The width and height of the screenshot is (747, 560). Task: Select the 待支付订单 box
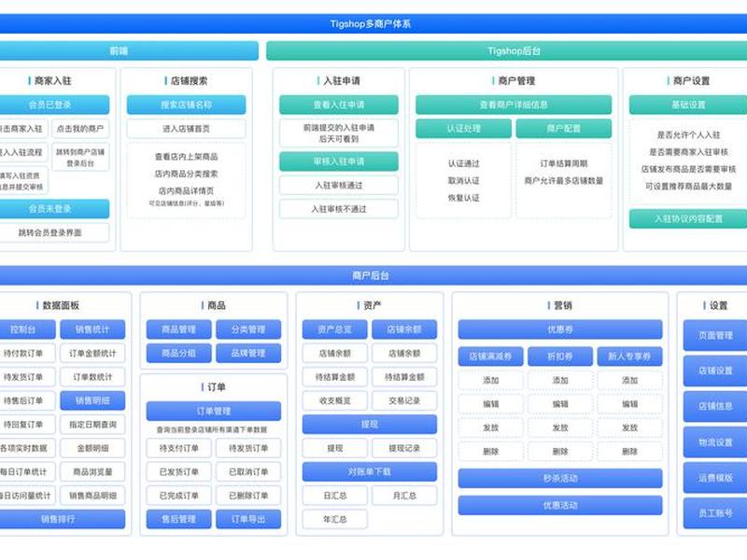178,448
